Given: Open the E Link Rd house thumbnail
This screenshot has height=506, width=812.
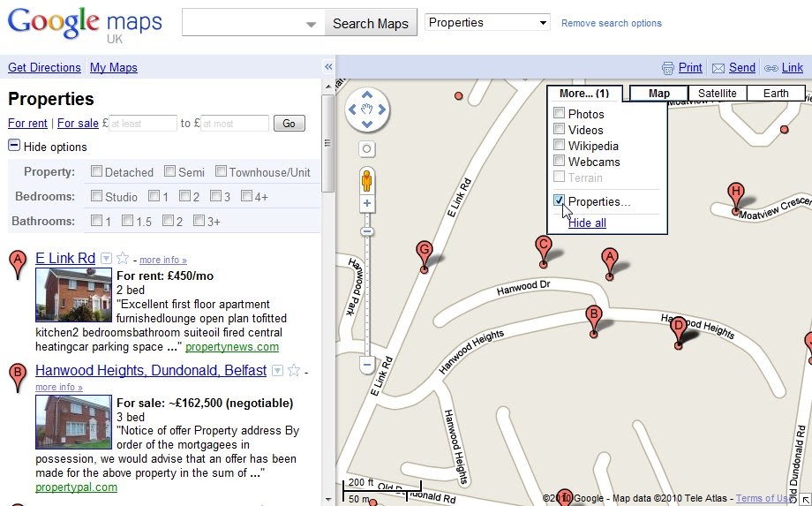Looking at the screenshot, I should tap(73, 295).
